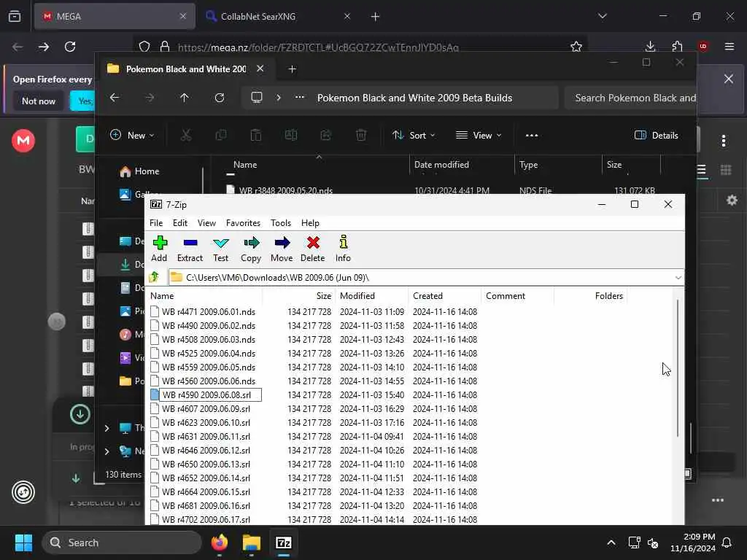Sort 7-Zip list by Size column
Viewport: 747px width, 560px height.
pyautogui.click(x=299, y=296)
